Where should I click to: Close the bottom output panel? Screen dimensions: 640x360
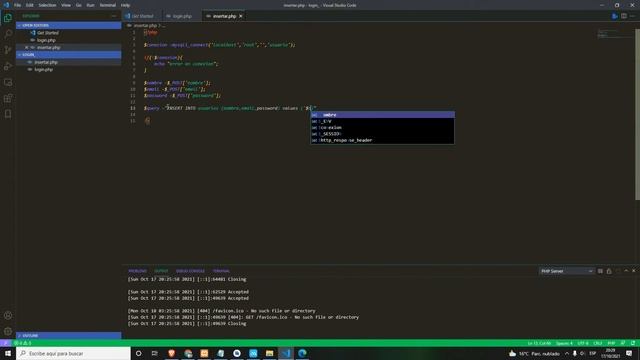633,271
